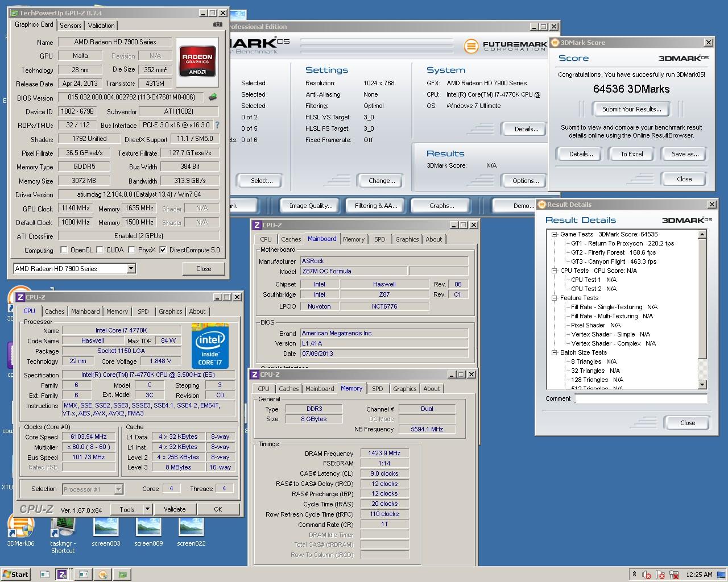The height and width of the screenshot is (582, 728).
Task: Select the GT3 - Canyon Flight row
Action: [x=613, y=261]
